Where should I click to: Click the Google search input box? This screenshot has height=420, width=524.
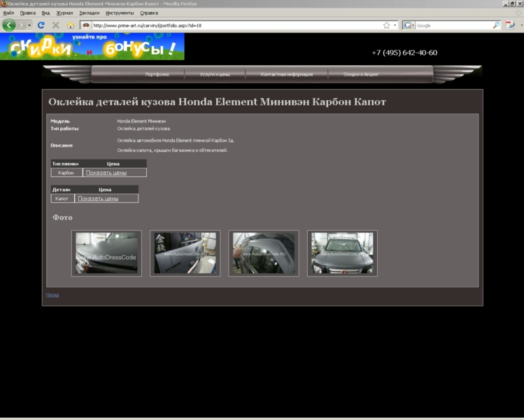click(454, 25)
